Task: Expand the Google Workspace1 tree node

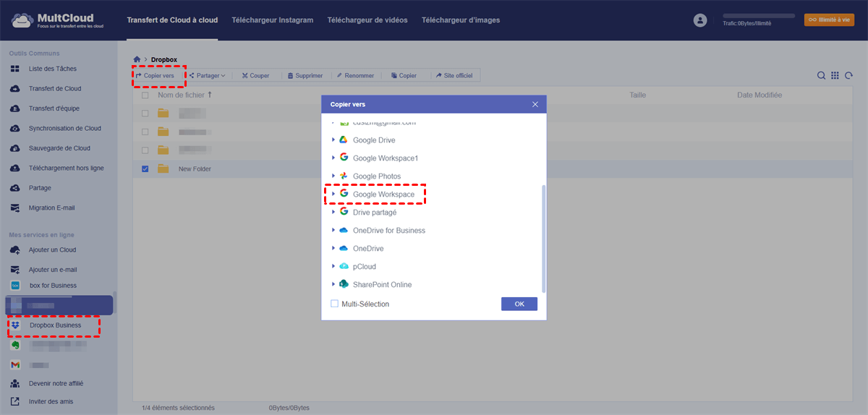Action: pos(333,158)
